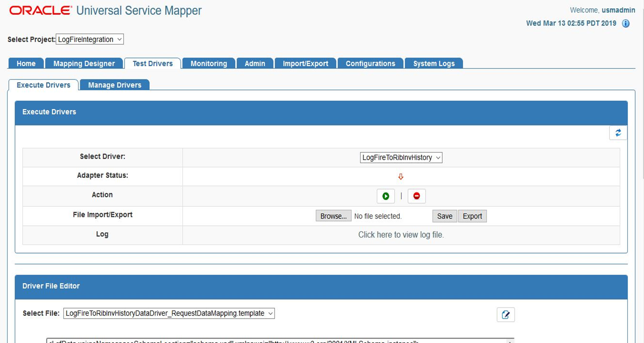Click the Save button
This screenshot has height=343, width=644.
click(445, 216)
